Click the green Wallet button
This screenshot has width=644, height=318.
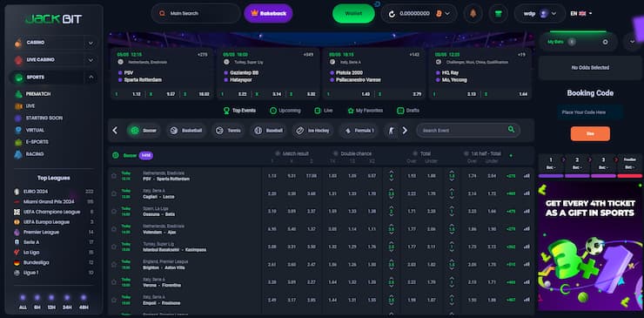(353, 14)
